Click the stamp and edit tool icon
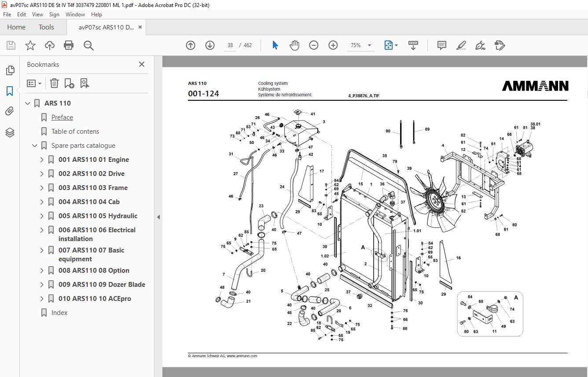The image size is (588, 377). [x=500, y=45]
